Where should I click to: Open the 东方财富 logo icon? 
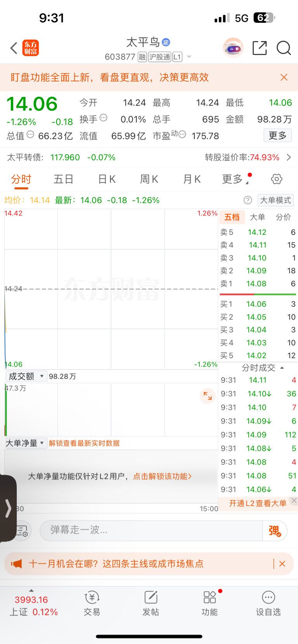click(x=31, y=48)
